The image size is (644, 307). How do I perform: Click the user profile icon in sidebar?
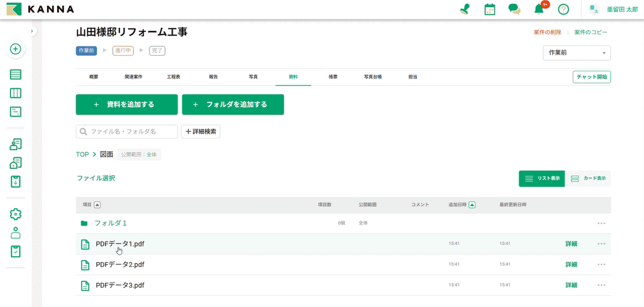tap(16, 233)
